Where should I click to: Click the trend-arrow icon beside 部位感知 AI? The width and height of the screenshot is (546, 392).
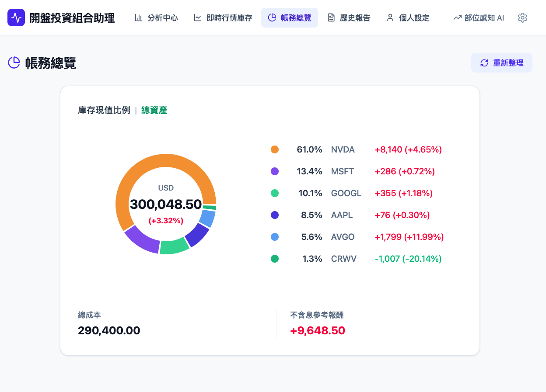pos(457,18)
